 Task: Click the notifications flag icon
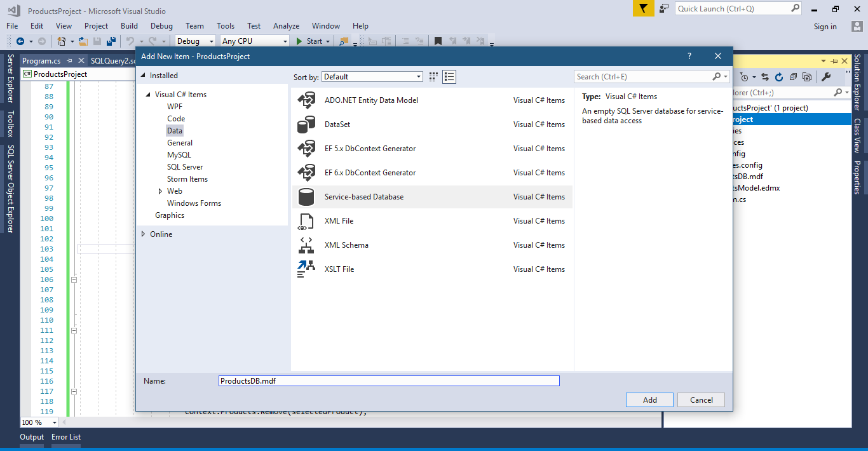coord(643,8)
